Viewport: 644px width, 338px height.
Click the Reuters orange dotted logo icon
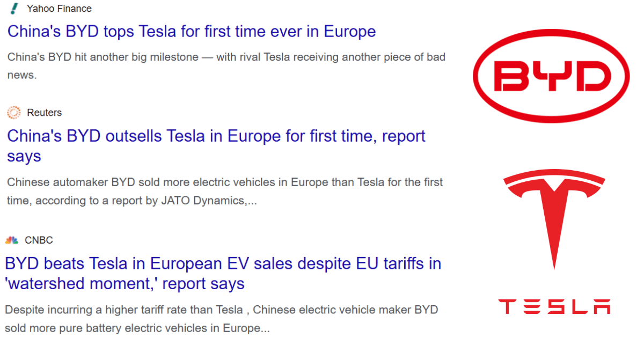pyautogui.click(x=13, y=113)
